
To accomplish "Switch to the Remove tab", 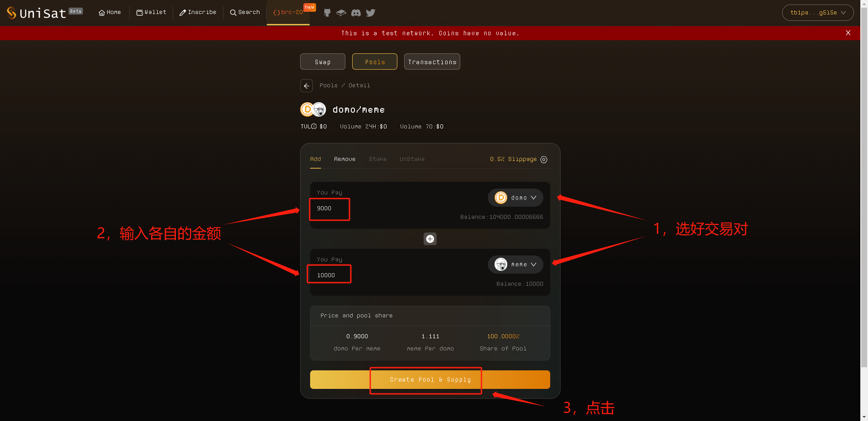I will click(344, 159).
